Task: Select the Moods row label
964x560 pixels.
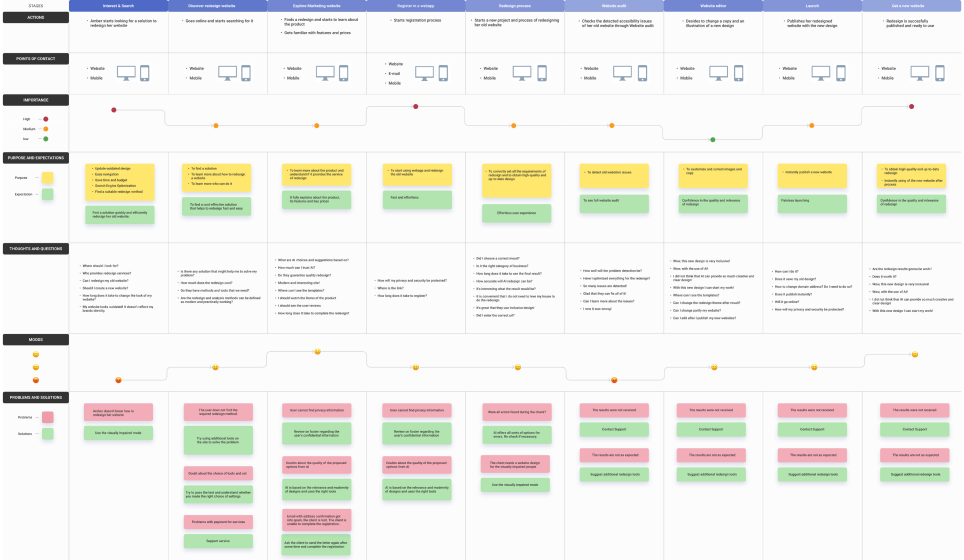Action: tap(36, 339)
